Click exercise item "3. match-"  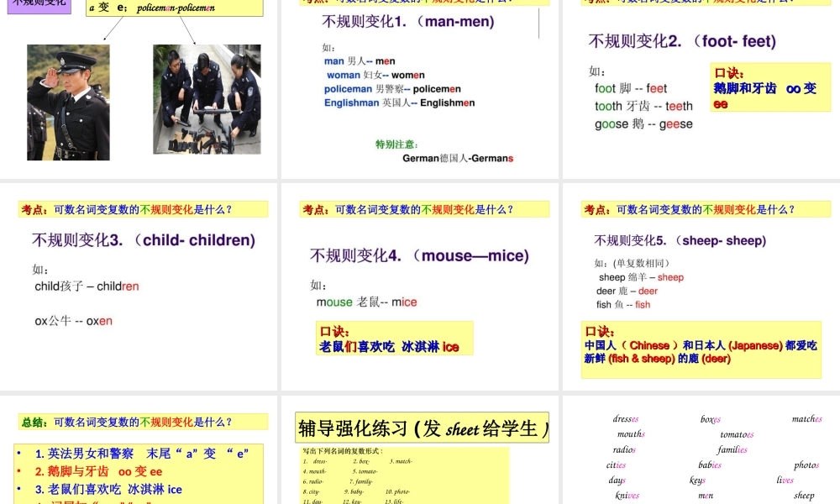point(401,461)
